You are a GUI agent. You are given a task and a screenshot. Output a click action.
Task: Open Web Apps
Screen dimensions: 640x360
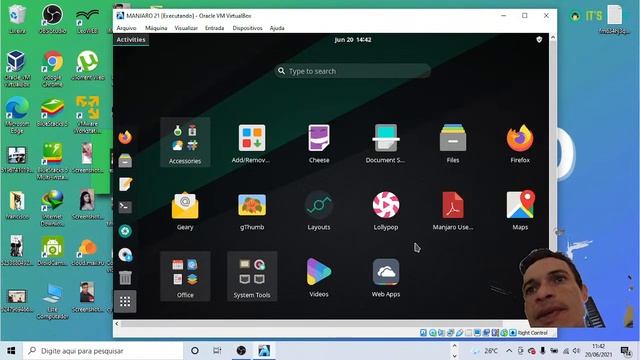pos(386,278)
